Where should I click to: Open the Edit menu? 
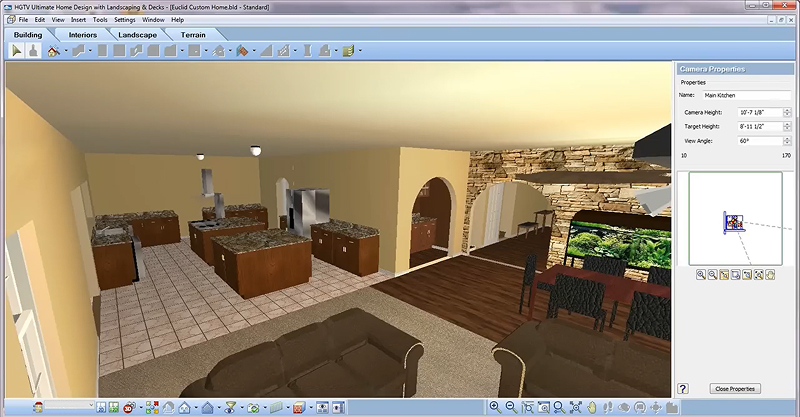point(40,20)
